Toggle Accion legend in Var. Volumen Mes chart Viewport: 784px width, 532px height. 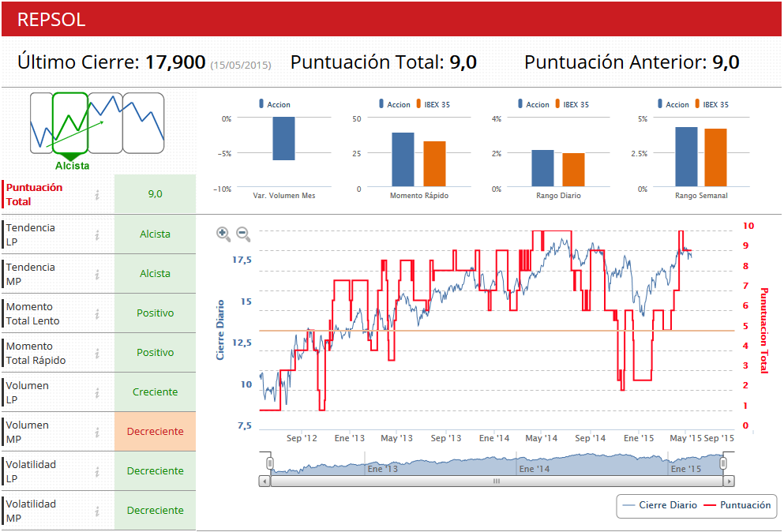tap(275, 104)
